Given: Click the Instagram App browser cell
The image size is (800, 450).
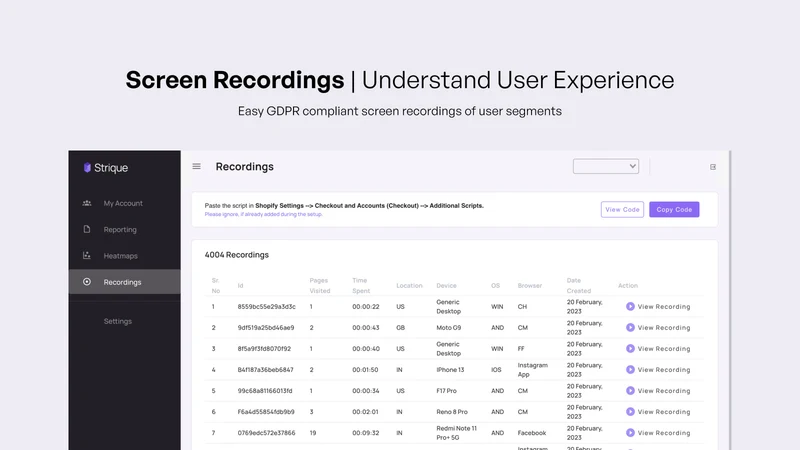Looking at the screenshot, I should (x=533, y=369).
